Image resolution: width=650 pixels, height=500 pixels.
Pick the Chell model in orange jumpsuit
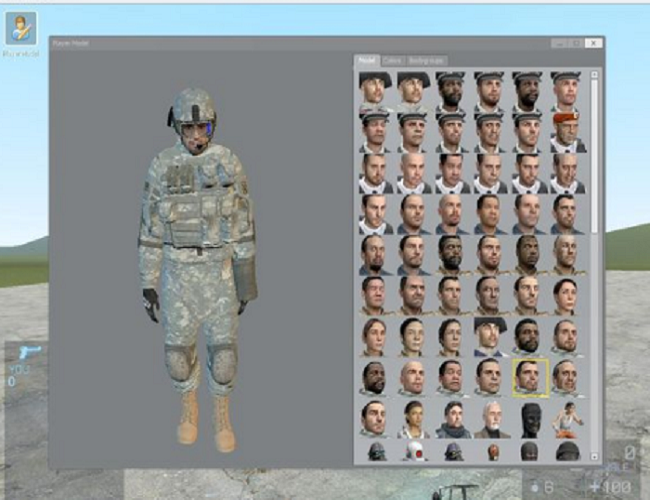coord(568,420)
